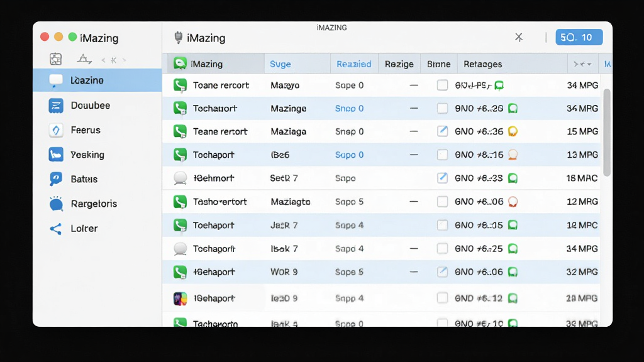Toggle checkbox in Tochaport row
This screenshot has height=362, width=644.
(442, 155)
